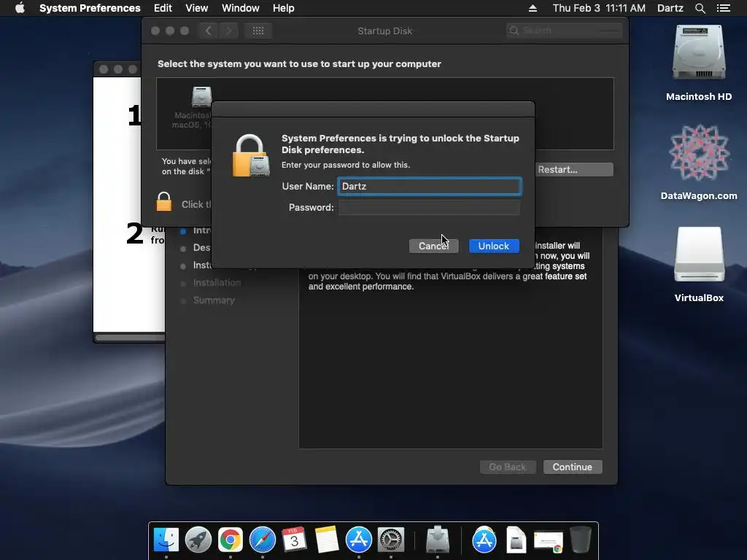This screenshot has height=560, width=747.
Task: Open Calendar in the Dock
Action: [x=294, y=540]
